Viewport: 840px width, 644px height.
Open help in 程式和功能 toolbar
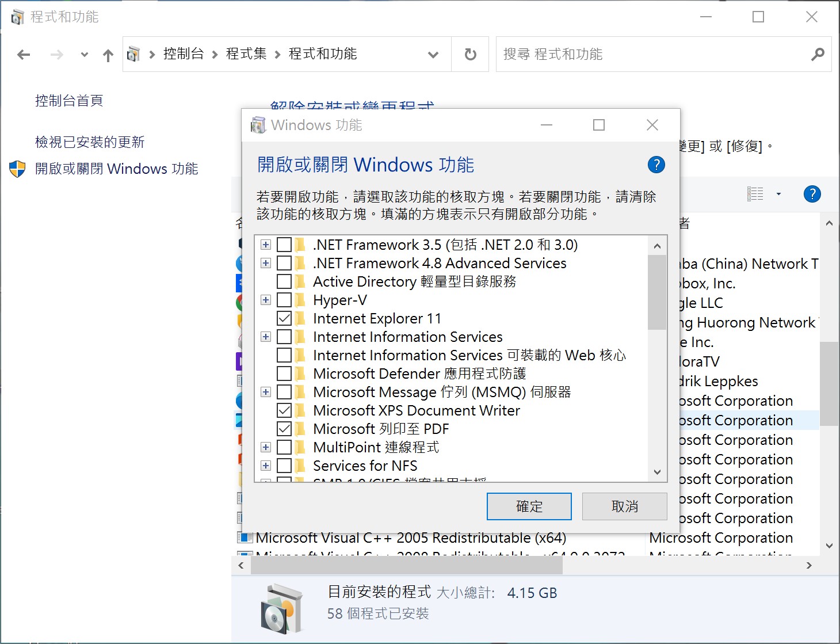pos(812,194)
